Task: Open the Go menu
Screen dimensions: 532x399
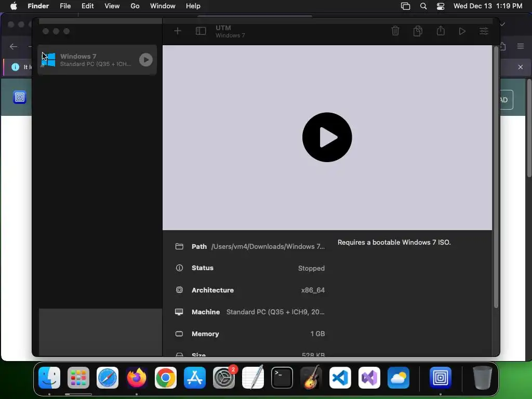Action: 135,6
